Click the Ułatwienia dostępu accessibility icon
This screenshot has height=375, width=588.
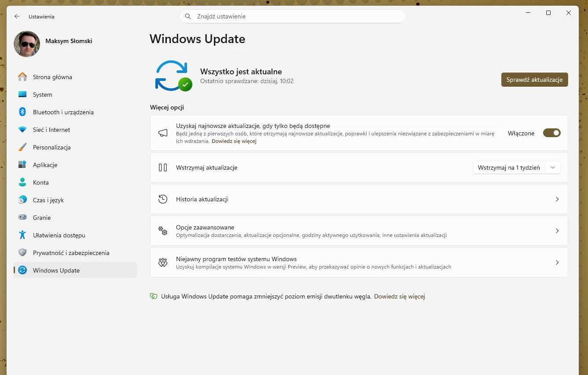22,235
